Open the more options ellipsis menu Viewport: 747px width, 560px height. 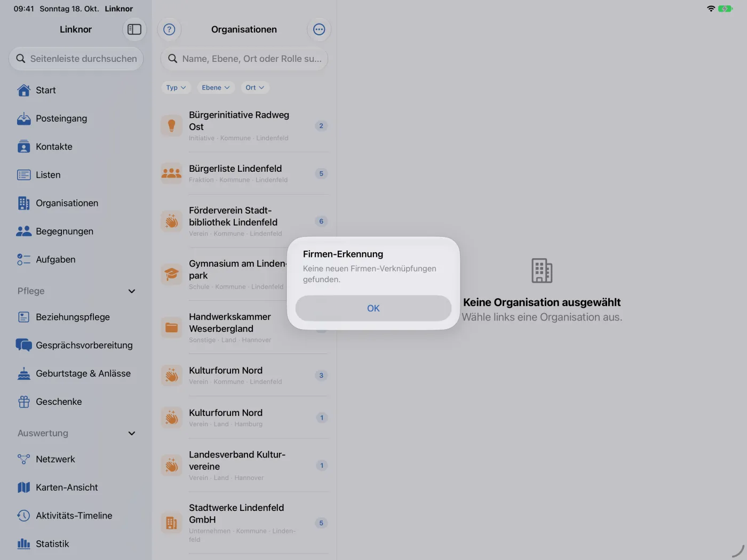(x=319, y=29)
